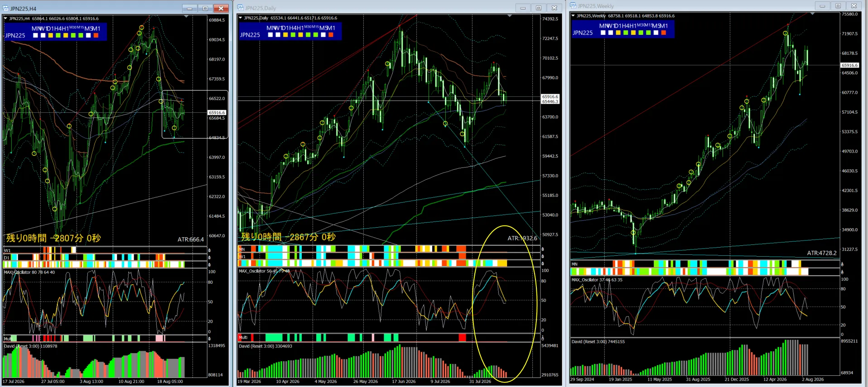
Task: Click the D1 yellow signal square in Weekly dashboard
Action: [618, 33]
